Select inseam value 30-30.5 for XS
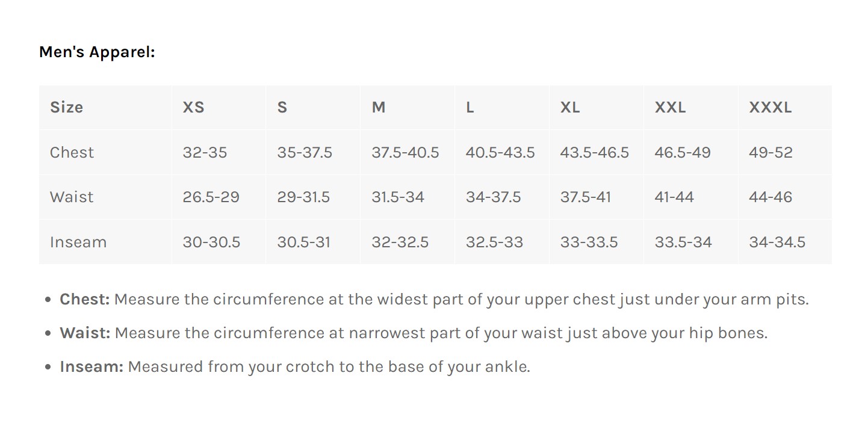The image size is (868, 423). 211,242
